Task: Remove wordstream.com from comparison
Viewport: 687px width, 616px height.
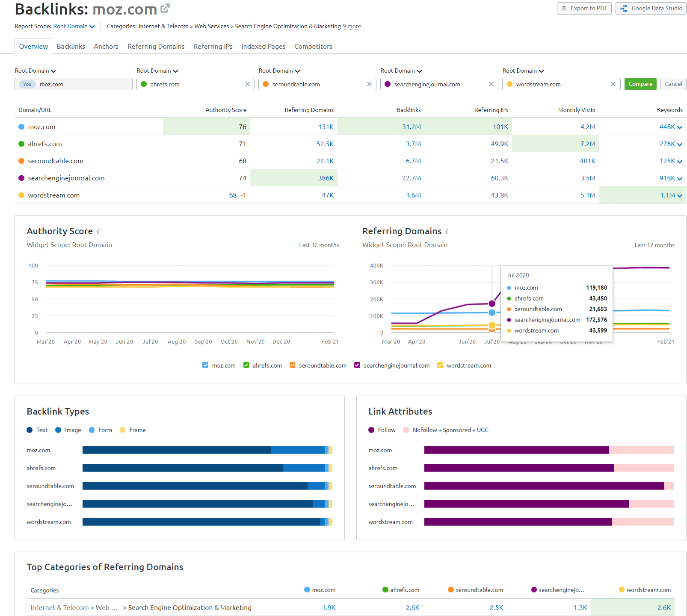Action: (x=613, y=84)
